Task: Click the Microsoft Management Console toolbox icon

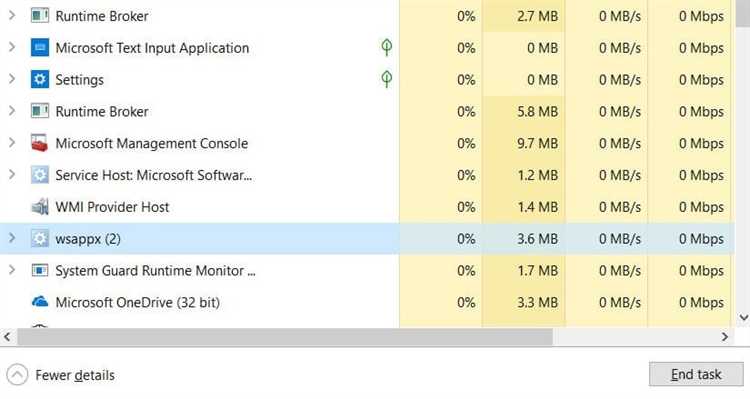Action: tap(40, 143)
